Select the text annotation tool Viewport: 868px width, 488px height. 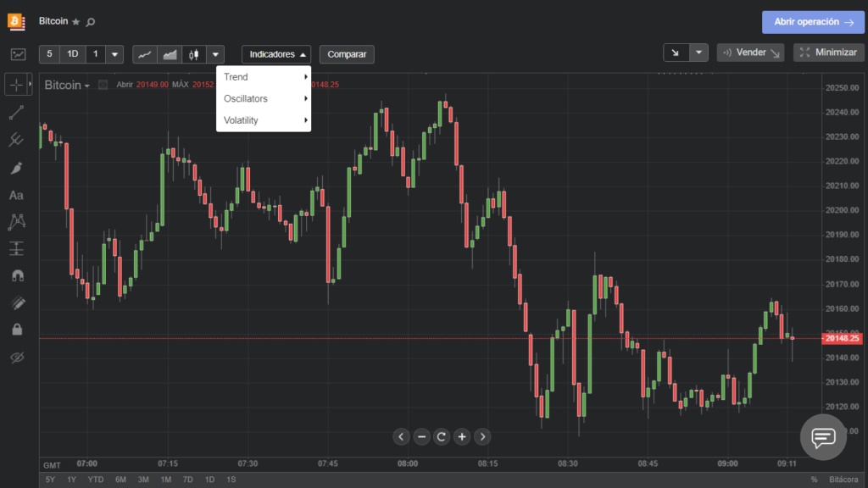click(16, 196)
